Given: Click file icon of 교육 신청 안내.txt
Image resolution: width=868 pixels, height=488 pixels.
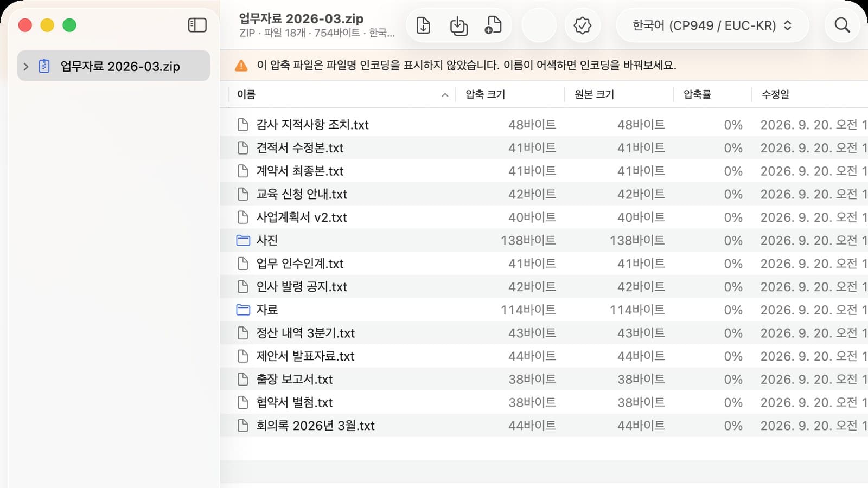Looking at the screenshot, I should (x=243, y=194).
